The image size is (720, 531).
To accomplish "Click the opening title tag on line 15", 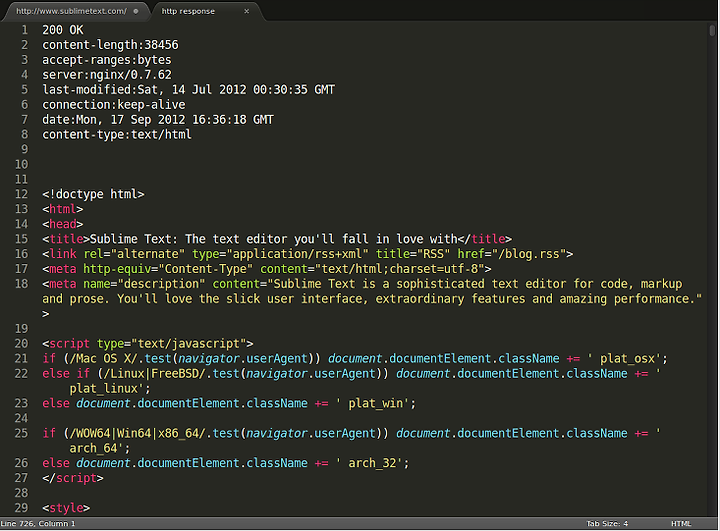I will tap(66, 239).
